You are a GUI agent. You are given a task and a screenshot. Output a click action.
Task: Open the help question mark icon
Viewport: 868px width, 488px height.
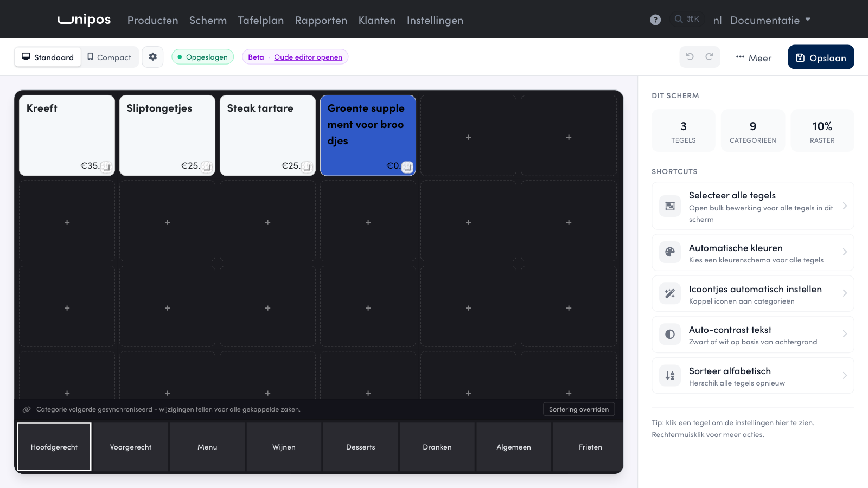[x=655, y=20]
